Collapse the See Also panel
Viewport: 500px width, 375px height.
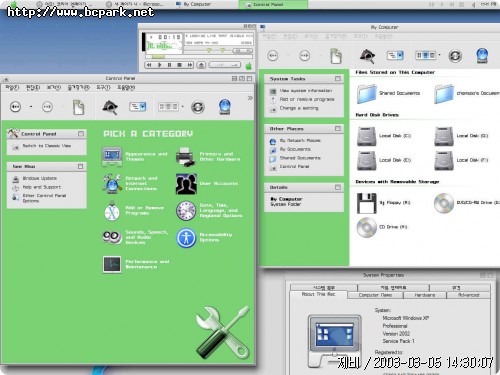[80, 166]
